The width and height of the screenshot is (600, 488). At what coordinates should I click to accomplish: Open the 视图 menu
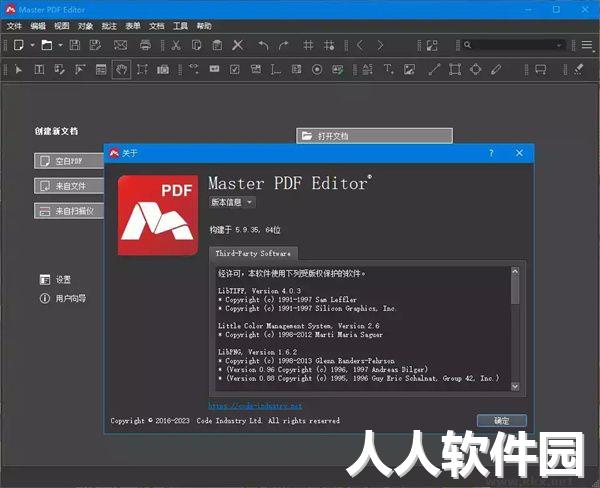coord(62,26)
